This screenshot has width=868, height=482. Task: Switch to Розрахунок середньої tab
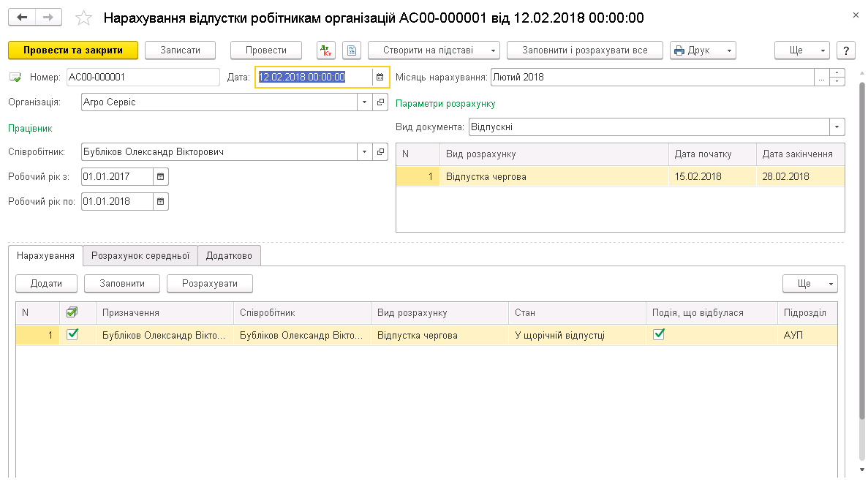click(x=140, y=255)
